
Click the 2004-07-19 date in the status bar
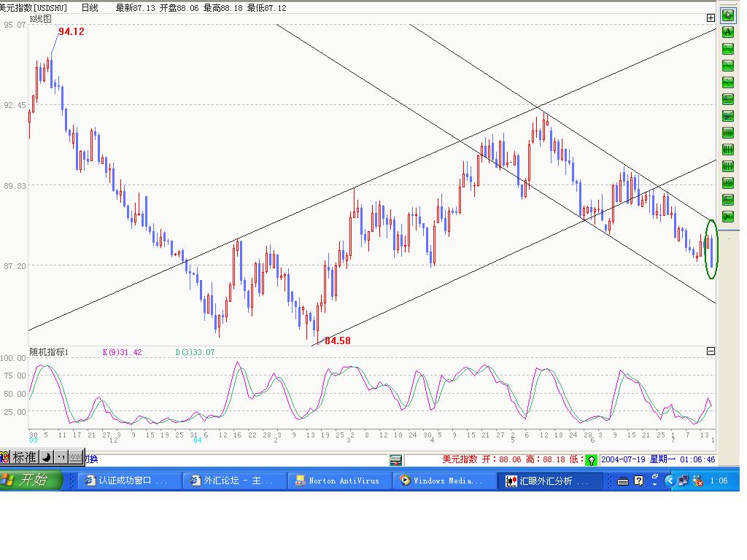[623, 459]
